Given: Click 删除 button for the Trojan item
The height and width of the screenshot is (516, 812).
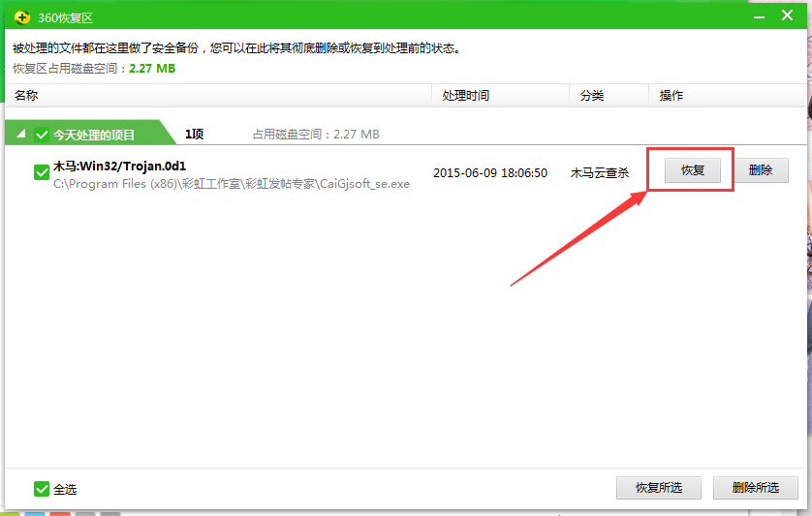Looking at the screenshot, I should tap(761, 170).
